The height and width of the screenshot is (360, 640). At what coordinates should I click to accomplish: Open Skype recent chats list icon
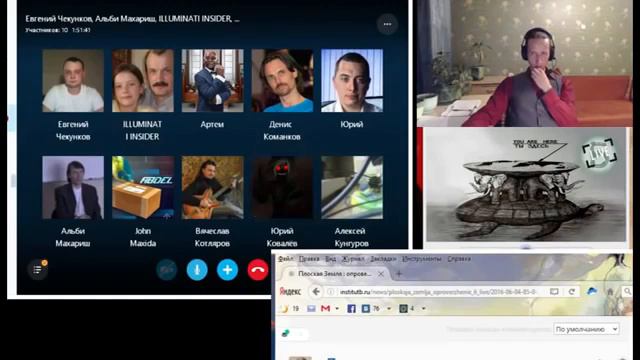click(38, 269)
